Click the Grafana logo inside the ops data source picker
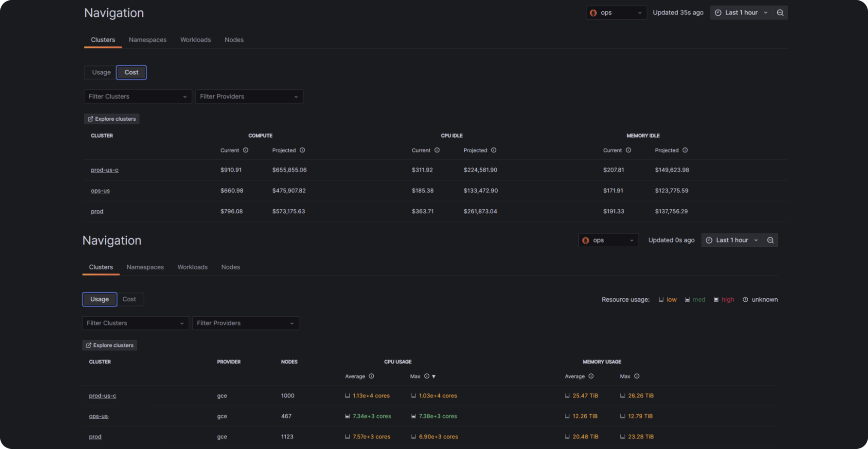 [594, 13]
